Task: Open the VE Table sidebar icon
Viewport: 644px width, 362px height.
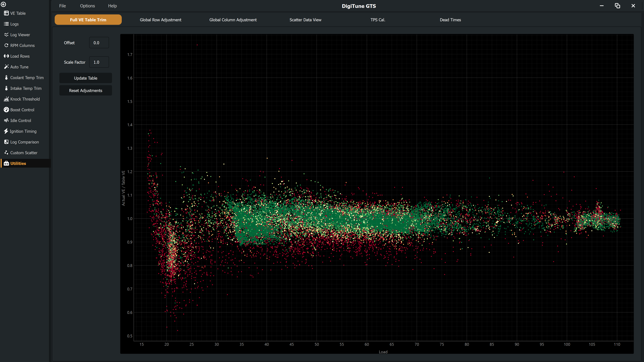Action: point(6,13)
